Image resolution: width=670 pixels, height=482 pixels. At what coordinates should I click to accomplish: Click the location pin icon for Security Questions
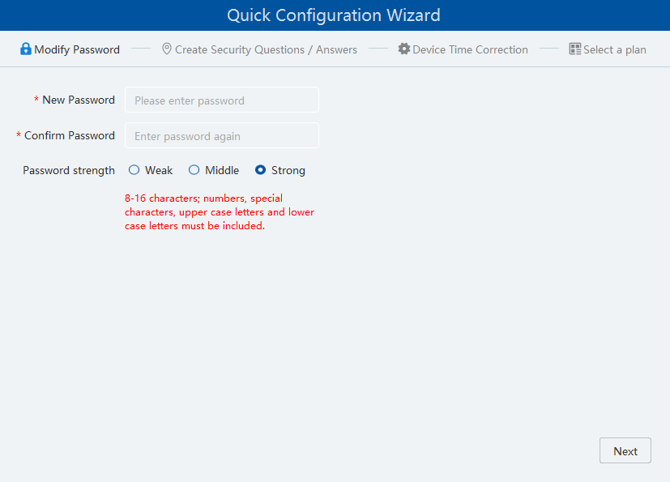[x=167, y=49]
